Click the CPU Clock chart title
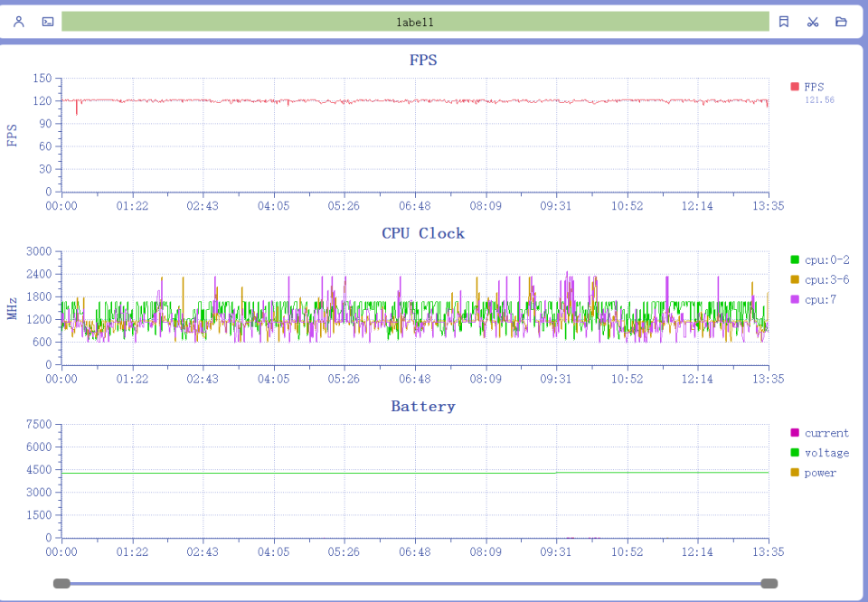This screenshot has height=602, width=868. click(423, 233)
